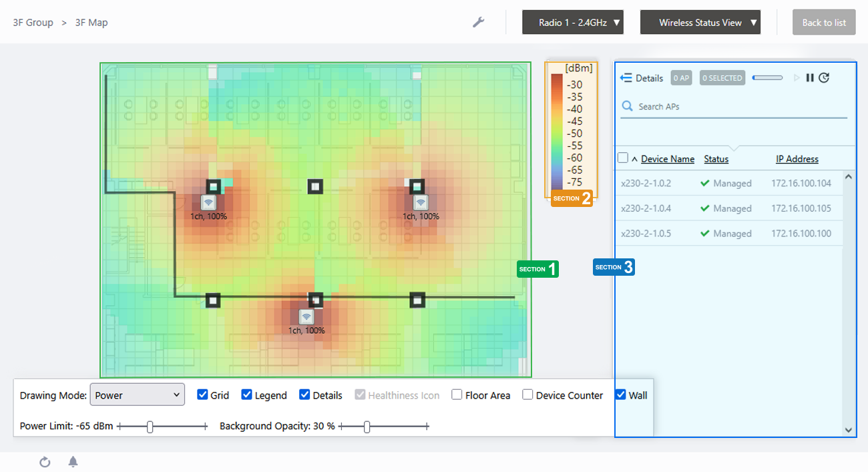Screen dimensions: 868x472
Task: Sort the list by Device Name column
Action: pos(667,159)
